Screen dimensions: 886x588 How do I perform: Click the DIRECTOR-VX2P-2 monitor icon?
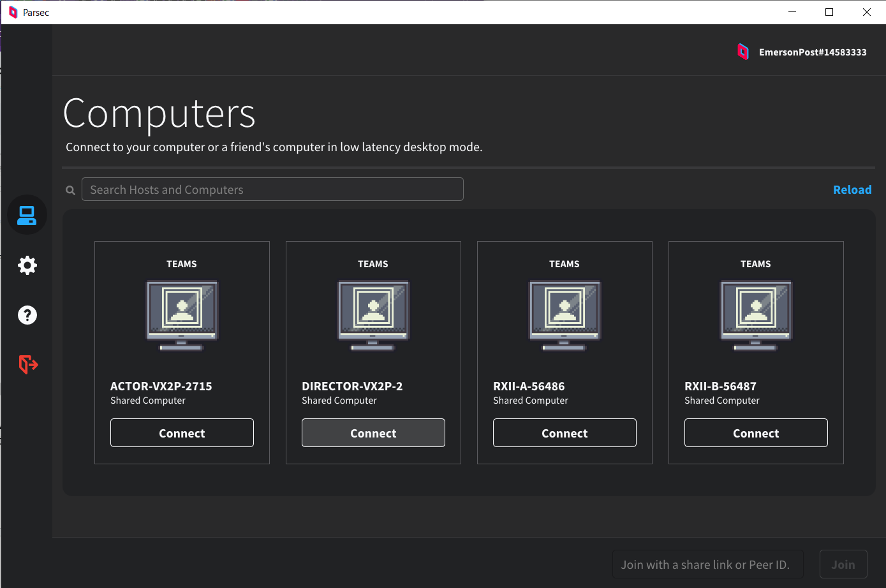pyautogui.click(x=373, y=316)
